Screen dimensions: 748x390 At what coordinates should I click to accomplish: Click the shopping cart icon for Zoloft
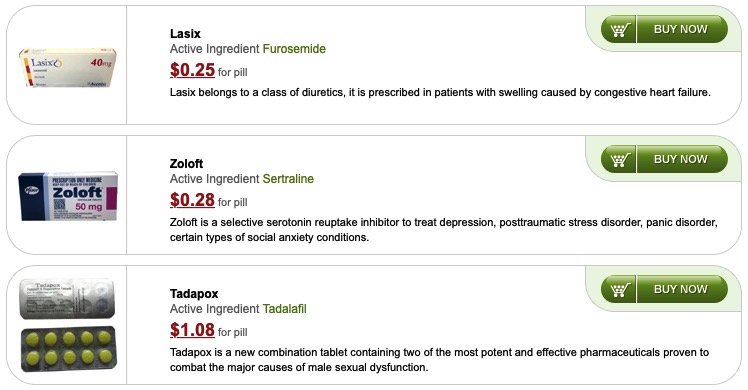618,160
